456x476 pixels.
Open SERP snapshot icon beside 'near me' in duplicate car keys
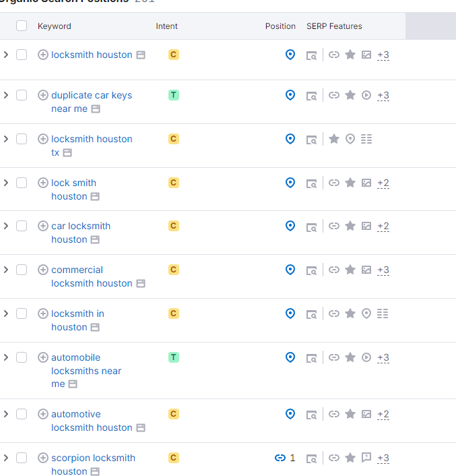96,109
